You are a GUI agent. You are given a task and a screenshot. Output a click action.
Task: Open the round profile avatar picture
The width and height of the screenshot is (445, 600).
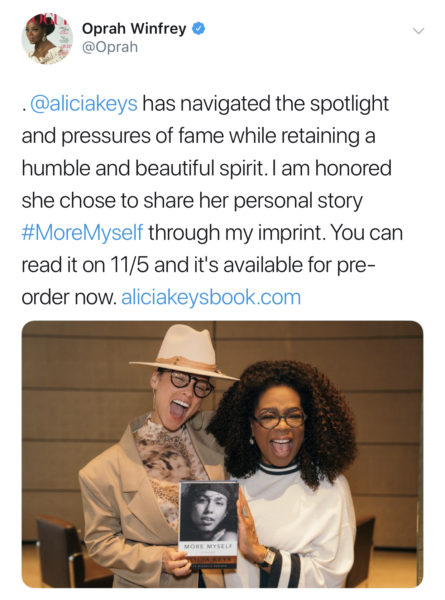click(47, 38)
